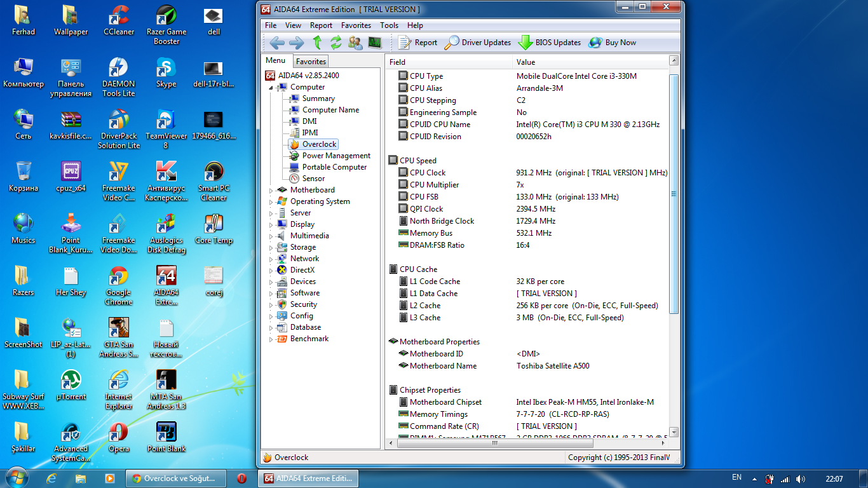Open the users icon in AIDA64 toolbar

(x=355, y=43)
